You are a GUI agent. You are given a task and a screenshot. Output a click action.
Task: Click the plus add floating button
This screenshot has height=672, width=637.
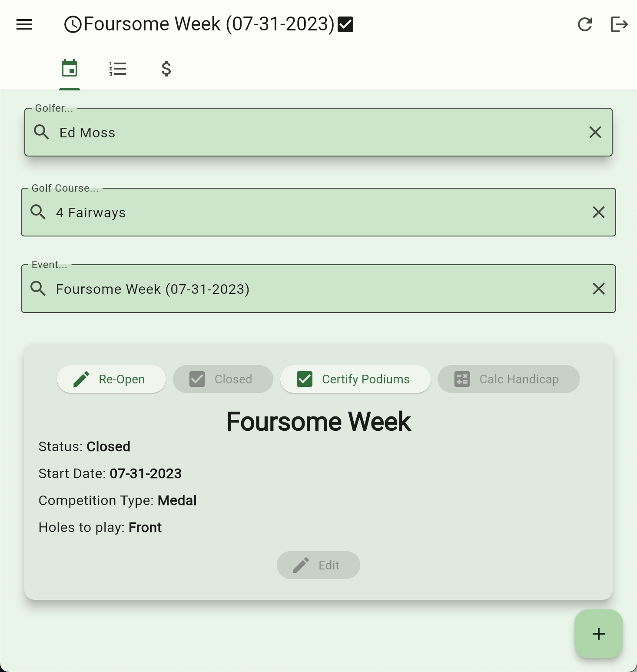click(x=598, y=633)
